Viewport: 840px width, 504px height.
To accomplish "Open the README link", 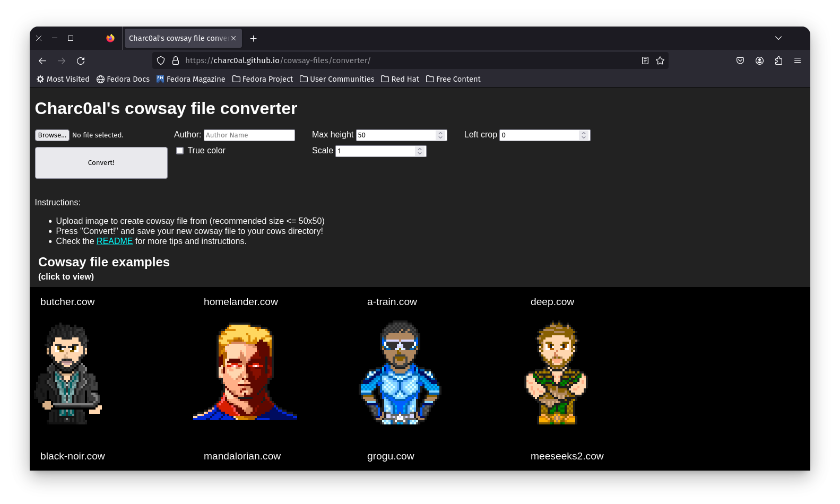I will [115, 241].
